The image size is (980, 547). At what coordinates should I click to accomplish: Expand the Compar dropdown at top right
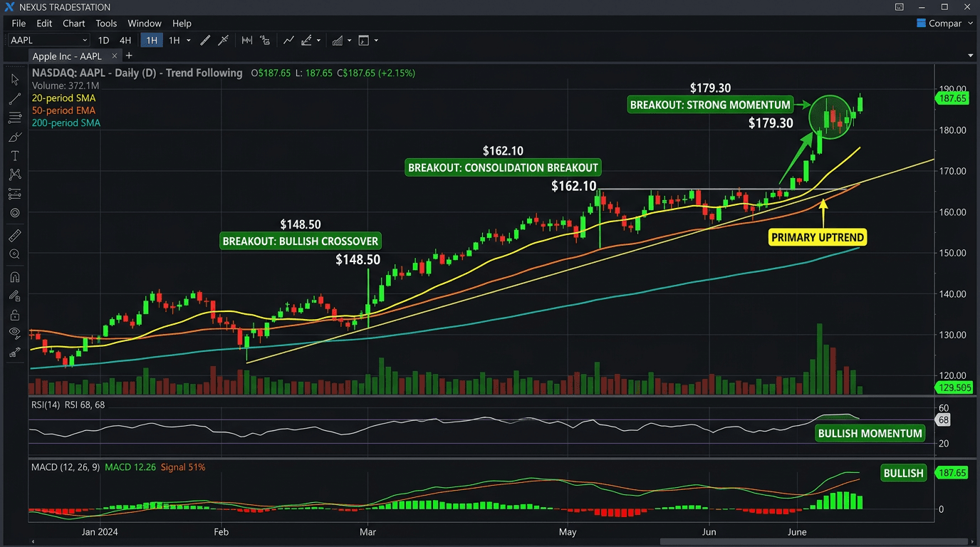[969, 24]
